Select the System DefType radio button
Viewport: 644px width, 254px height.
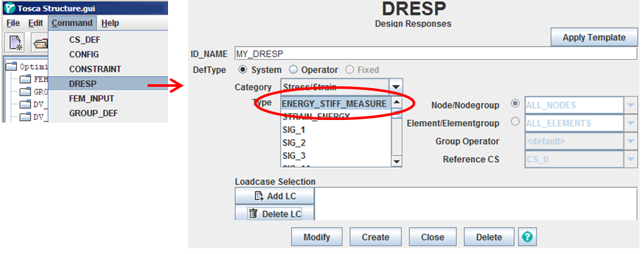pyautogui.click(x=242, y=70)
